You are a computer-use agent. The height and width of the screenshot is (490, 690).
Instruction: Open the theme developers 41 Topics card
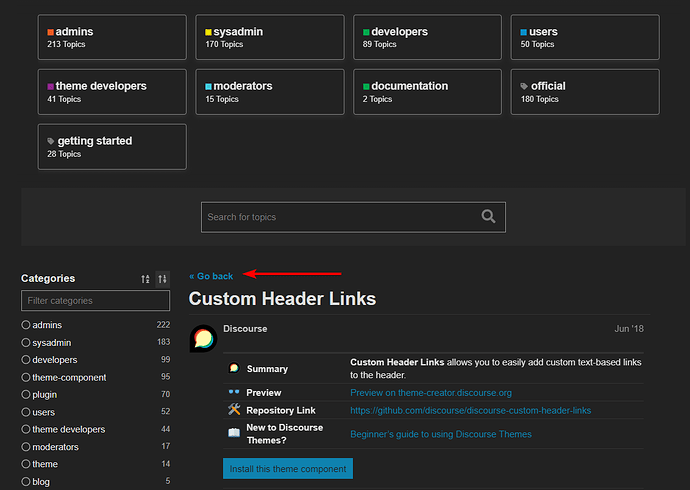pos(112,92)
